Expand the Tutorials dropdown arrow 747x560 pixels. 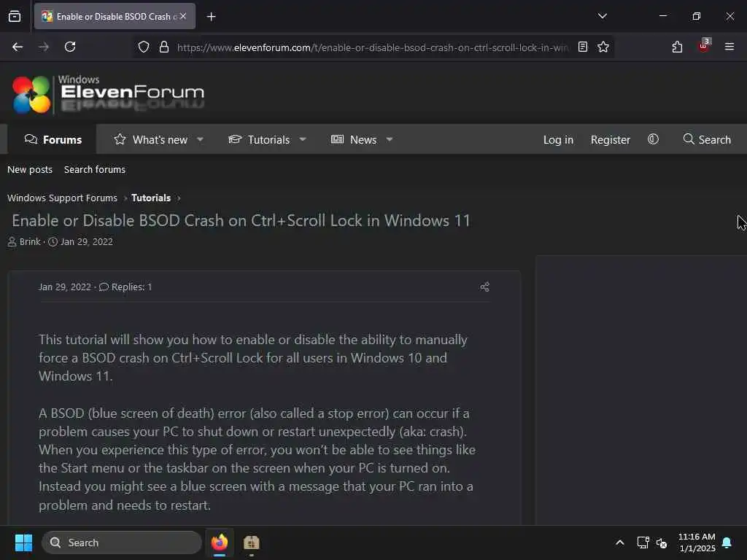pos(303,139)
